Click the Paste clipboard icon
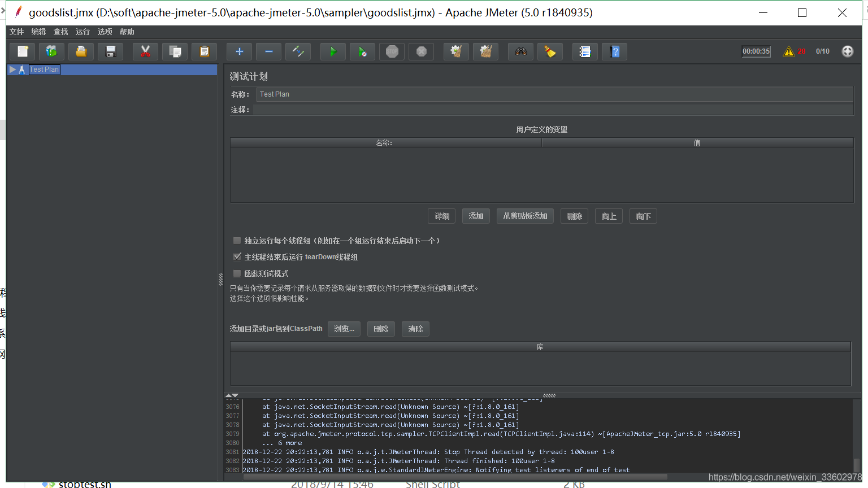 click(204, 51)
